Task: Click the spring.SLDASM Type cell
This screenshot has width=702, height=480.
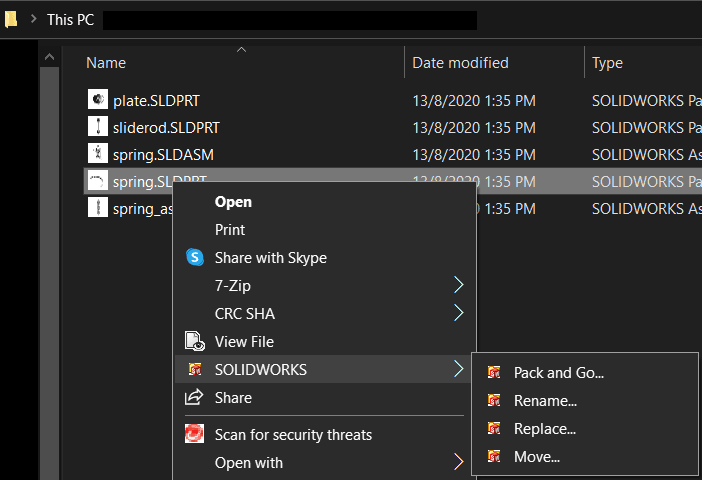Action: (x=646, y=155)
